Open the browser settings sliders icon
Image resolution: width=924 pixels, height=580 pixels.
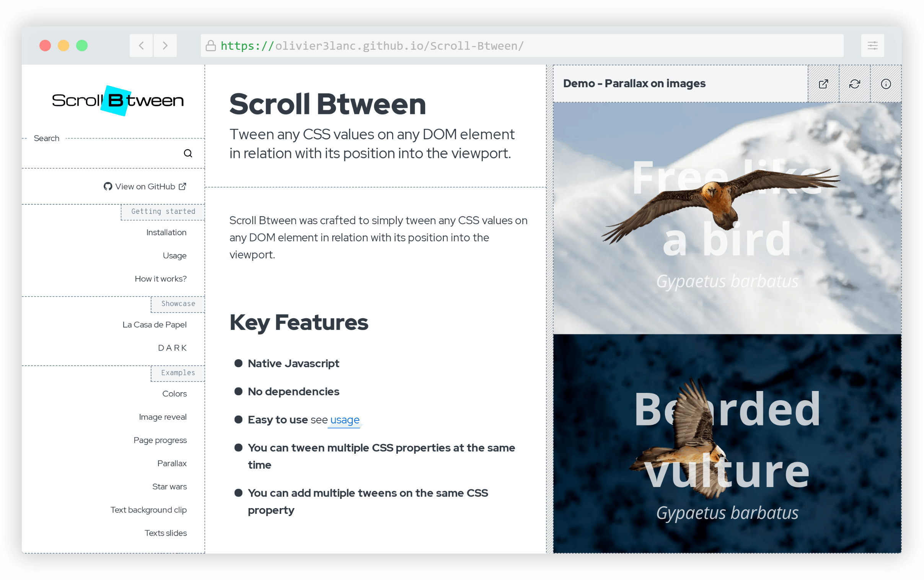click(x=872, y=46)
